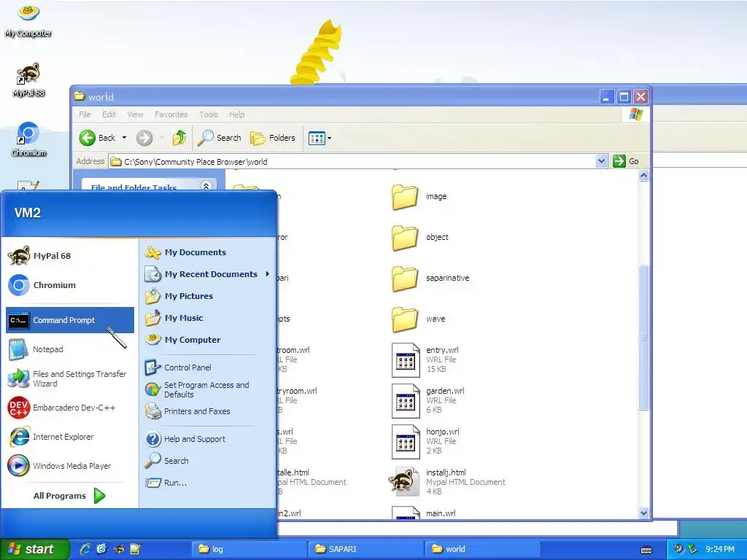Open the Back history dropdown arrow
The image size is (747, 560).
124,138
